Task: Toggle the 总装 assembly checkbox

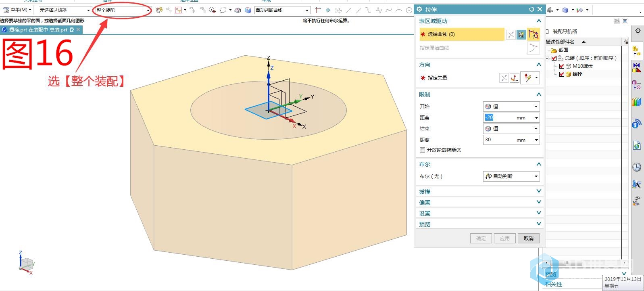Action: point(554,58)
